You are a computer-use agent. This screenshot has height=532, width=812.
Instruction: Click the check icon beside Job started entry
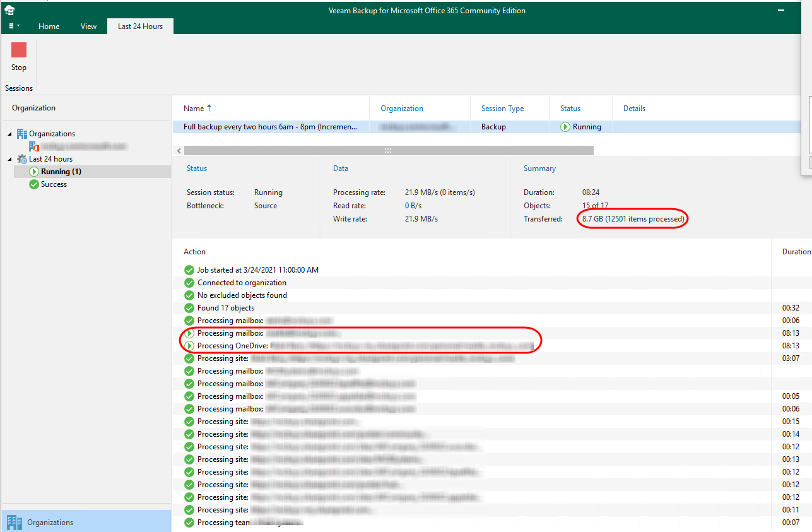189,270
